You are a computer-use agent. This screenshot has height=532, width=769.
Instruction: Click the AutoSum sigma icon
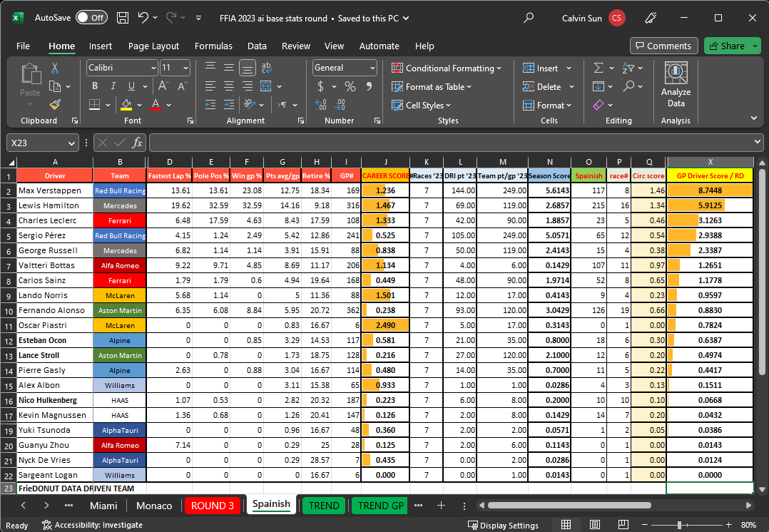point(599,68)
